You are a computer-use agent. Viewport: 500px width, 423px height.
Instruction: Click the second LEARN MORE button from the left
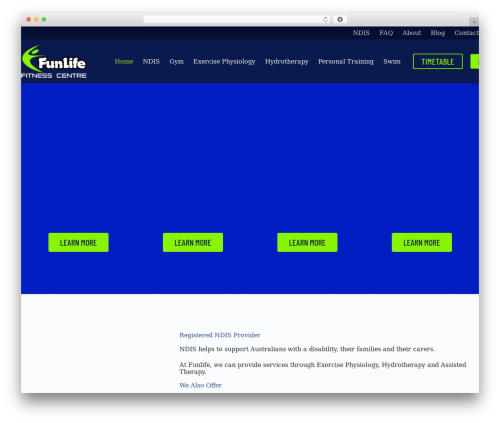pos(193,242)
